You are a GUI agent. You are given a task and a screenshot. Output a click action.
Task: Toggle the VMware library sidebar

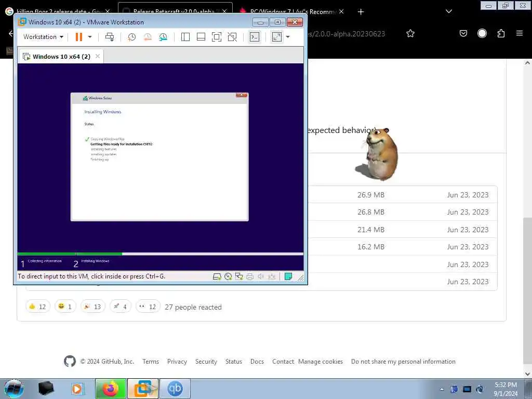click(185, 37)
